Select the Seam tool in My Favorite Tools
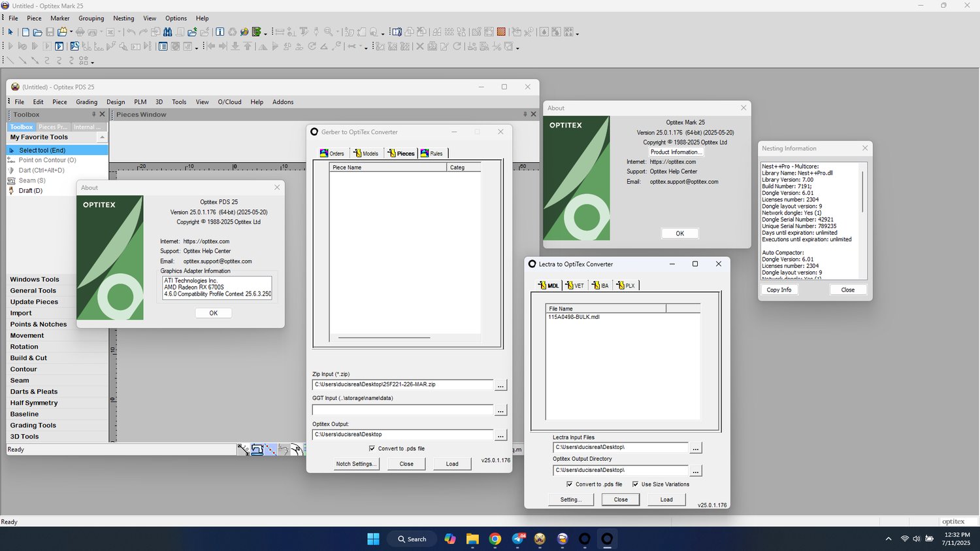 31,180
